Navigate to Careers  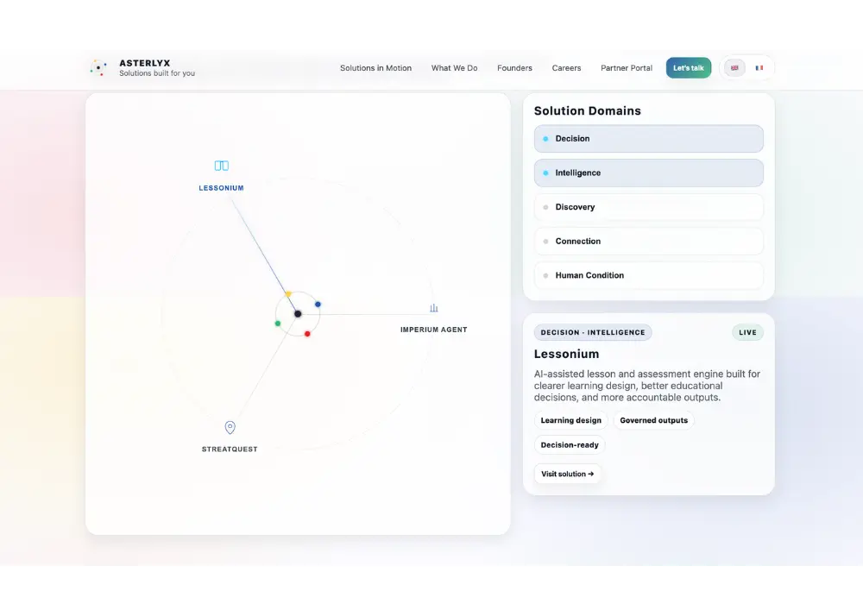click(566, 68)
